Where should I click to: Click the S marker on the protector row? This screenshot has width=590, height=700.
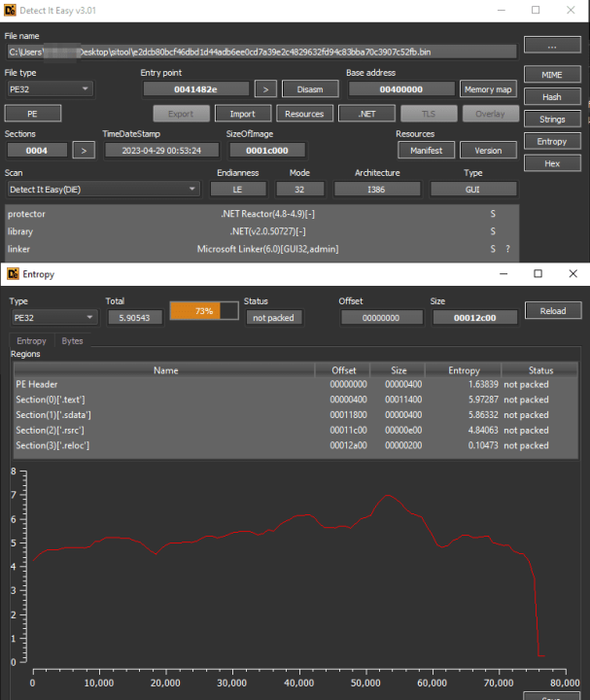pos(493,214)
